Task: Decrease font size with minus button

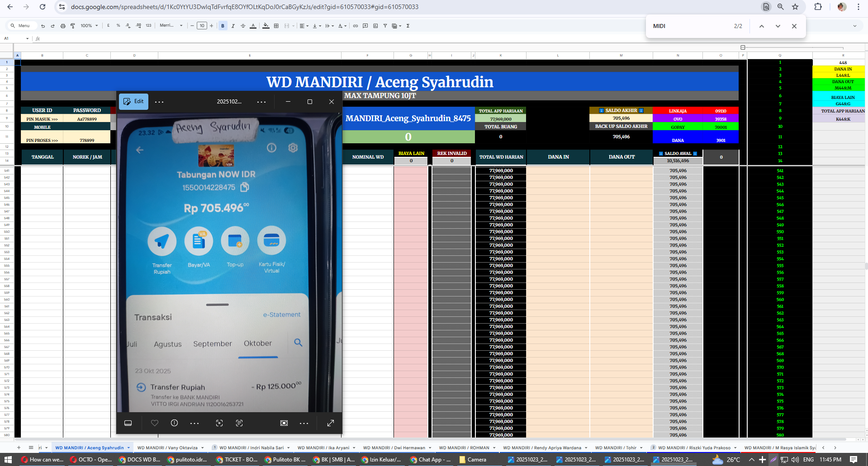Action: point(192,26)
